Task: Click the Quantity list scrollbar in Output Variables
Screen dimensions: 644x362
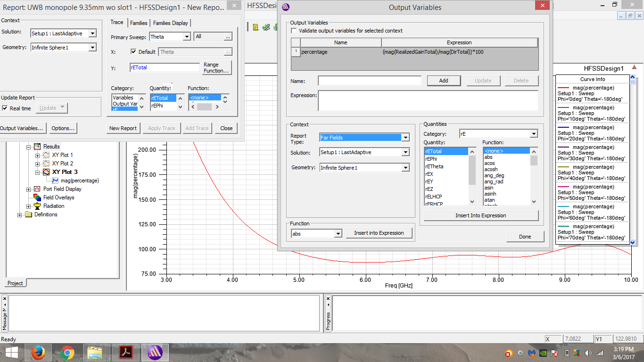Action: 472,176
